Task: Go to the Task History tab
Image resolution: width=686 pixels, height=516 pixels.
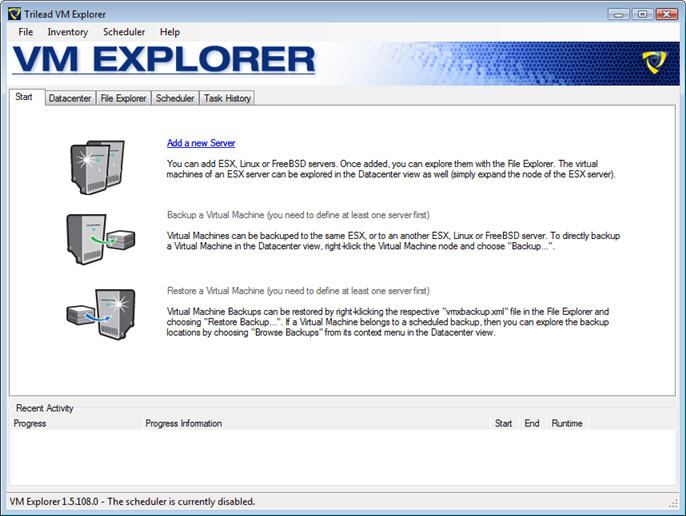Action: pyautogui.click(x=227, y=98)
